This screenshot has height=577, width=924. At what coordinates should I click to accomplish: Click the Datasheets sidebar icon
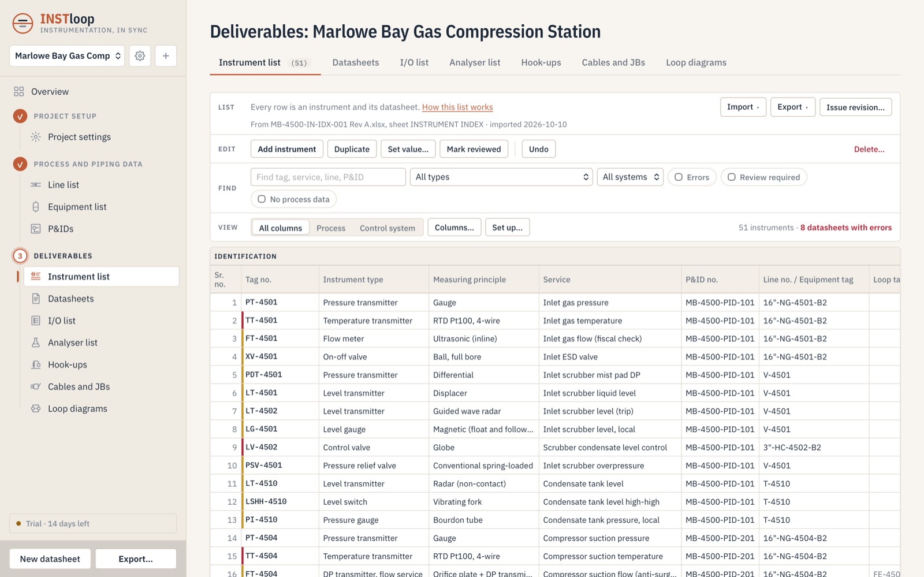pos(36,299)
